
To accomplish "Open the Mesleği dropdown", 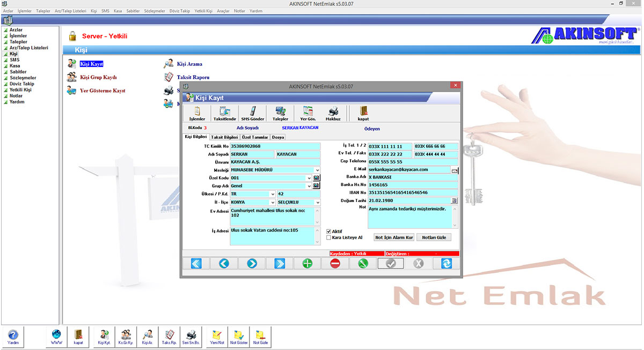I will click(318, 170).
